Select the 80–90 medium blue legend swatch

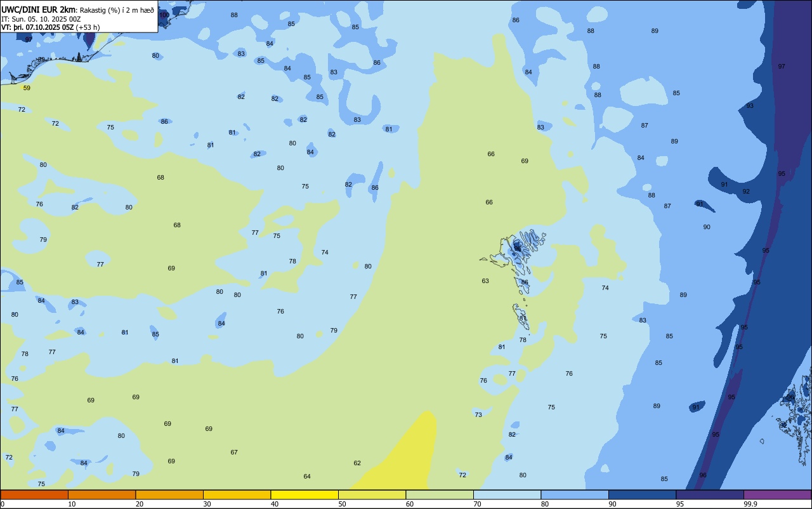(x=575, y=494)
